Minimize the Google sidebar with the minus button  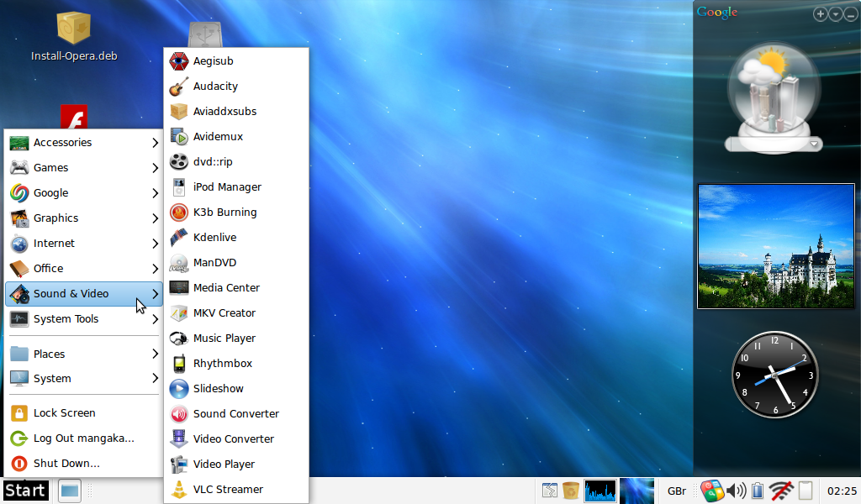[851, 14]
